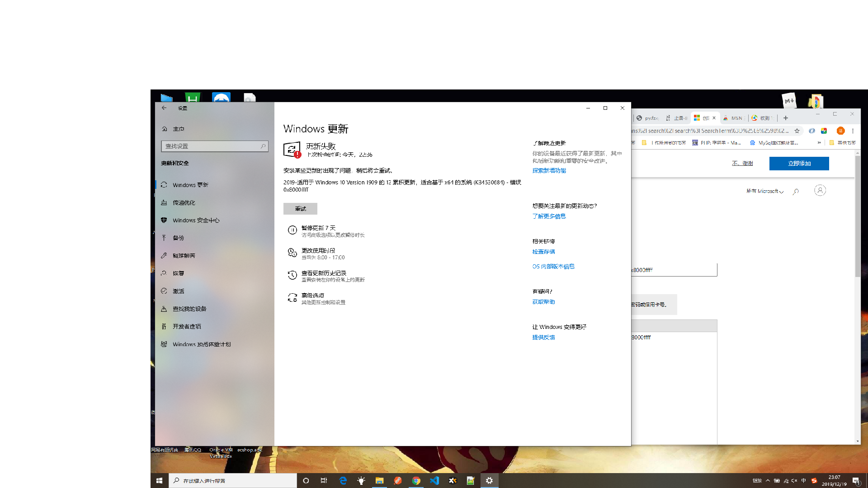868x488 pixels.
Task: Click the 激活 checkmark icon
Action: click(164, 291)
